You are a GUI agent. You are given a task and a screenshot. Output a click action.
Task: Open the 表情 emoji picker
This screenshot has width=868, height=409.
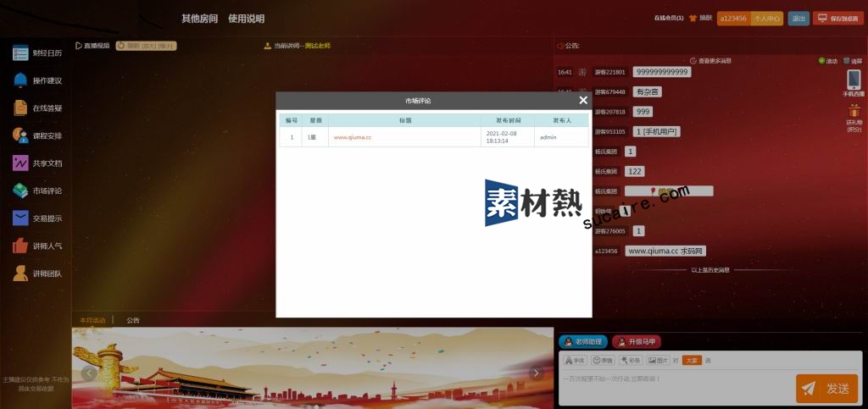pos(603,361)
